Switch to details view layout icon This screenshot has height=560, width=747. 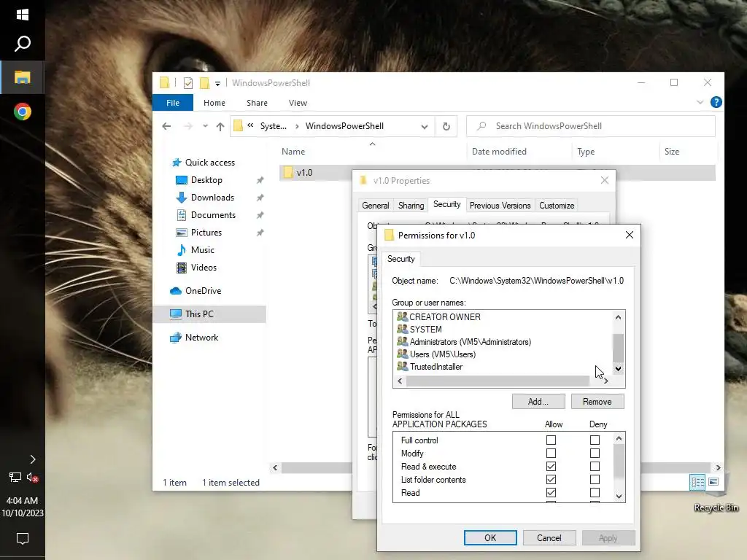(697, 483)
